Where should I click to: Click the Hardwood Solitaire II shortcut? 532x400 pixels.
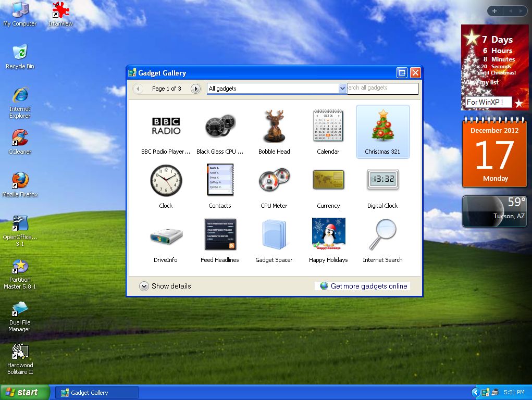20,359
